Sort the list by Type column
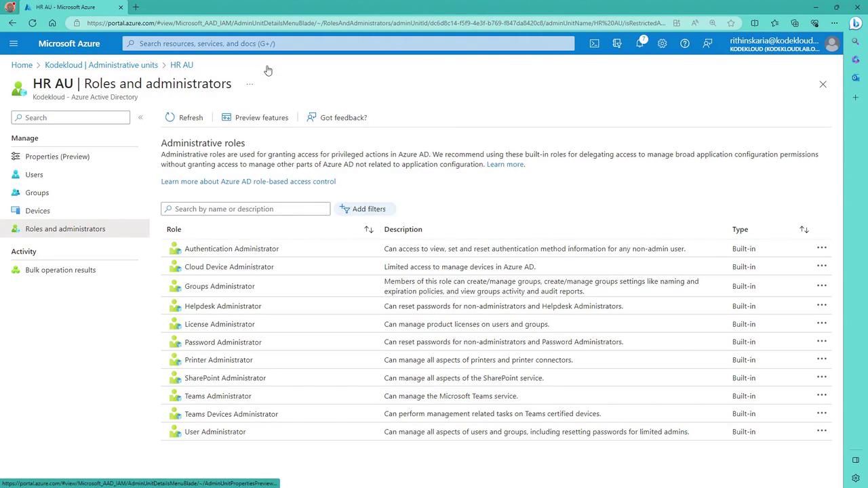Viewport: 868px width, 488px height. click(804, 229)
